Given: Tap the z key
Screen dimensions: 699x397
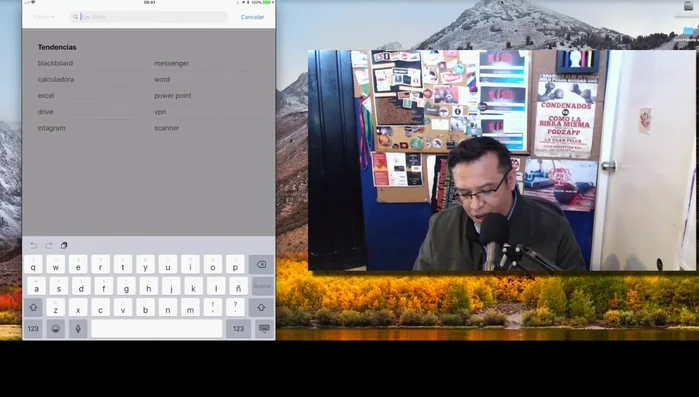Looking at the screenshot, I should [x=56, y=307].
